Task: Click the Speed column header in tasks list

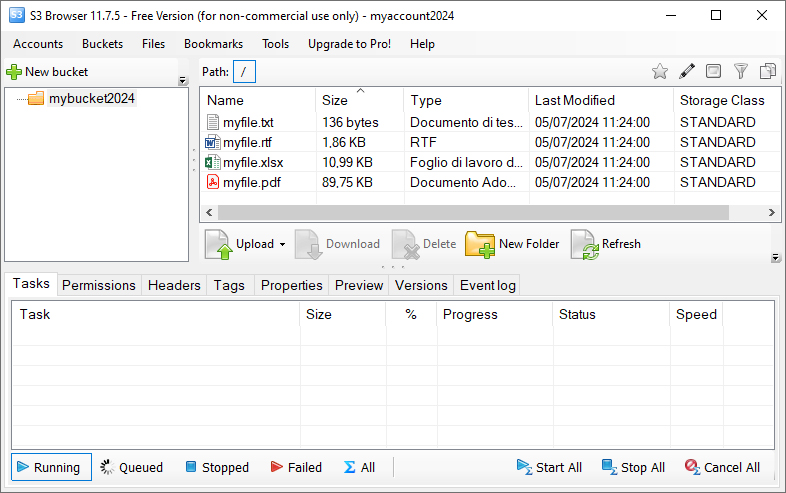Action: [696, 314]
